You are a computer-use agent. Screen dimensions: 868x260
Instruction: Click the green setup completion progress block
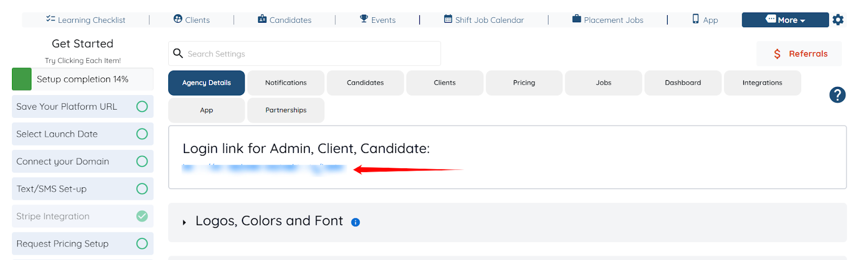pos(22,79)
